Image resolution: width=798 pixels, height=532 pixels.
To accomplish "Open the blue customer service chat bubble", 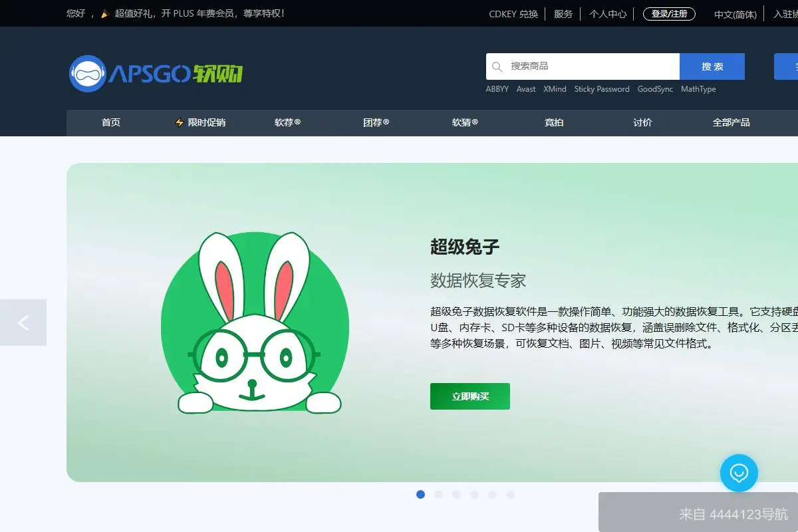I will pos(739,473).
